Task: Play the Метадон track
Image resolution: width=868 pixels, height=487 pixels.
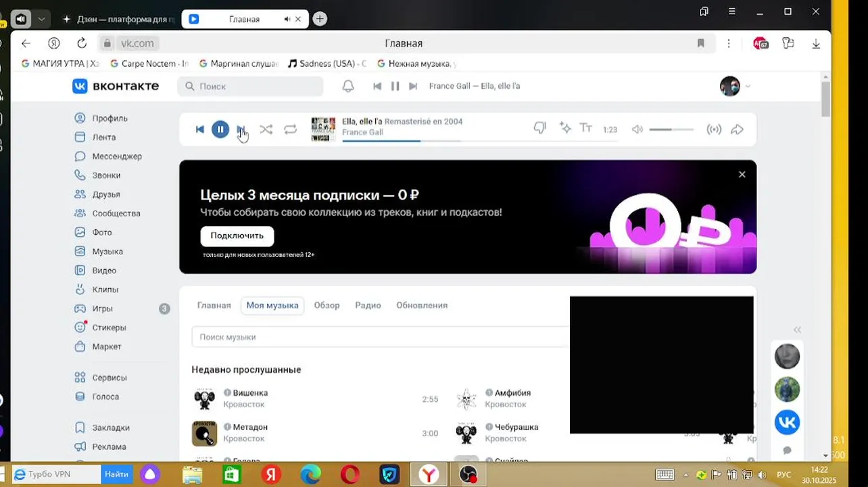Action: pyautogui.click(x=204, y=434)
